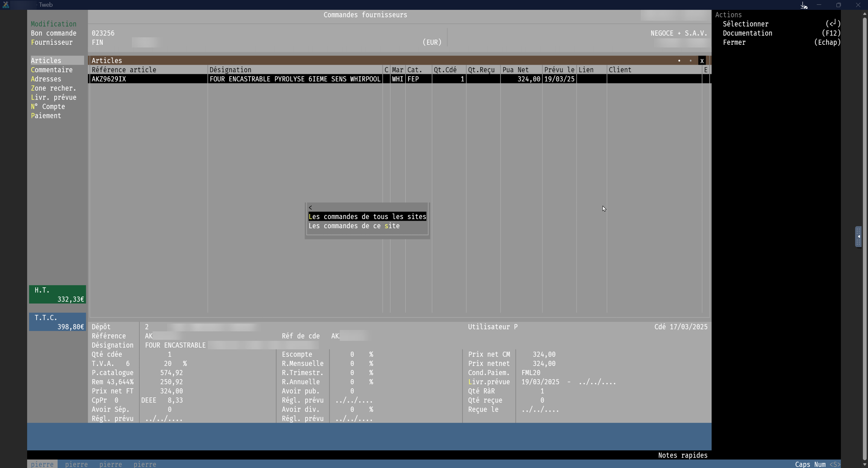Image resolution: width=868 pixels, height=468 pixels.
Task: Open the Commentaire section in sidebar
Action: point(52,70)
